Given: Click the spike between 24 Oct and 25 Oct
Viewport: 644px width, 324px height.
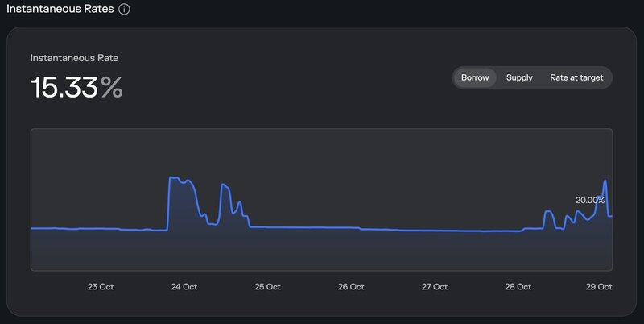Looking at the screenshot, I should [225, 186].
